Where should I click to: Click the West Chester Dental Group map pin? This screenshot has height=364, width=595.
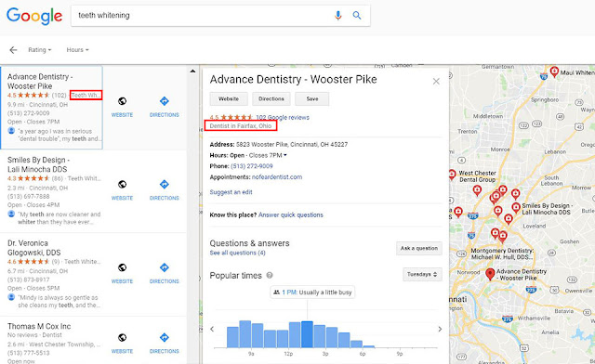452,175
